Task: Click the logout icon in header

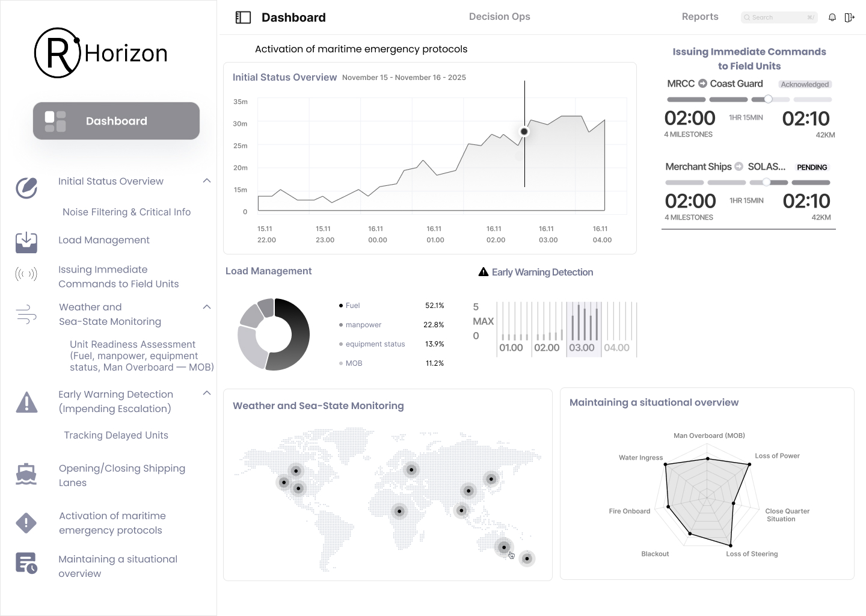Action: [x=849, y=17]
